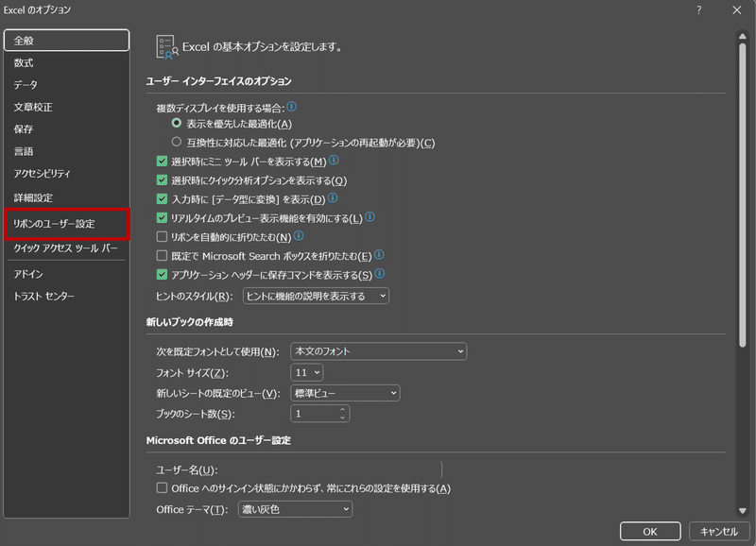Click the OK button

click(650, 532)
